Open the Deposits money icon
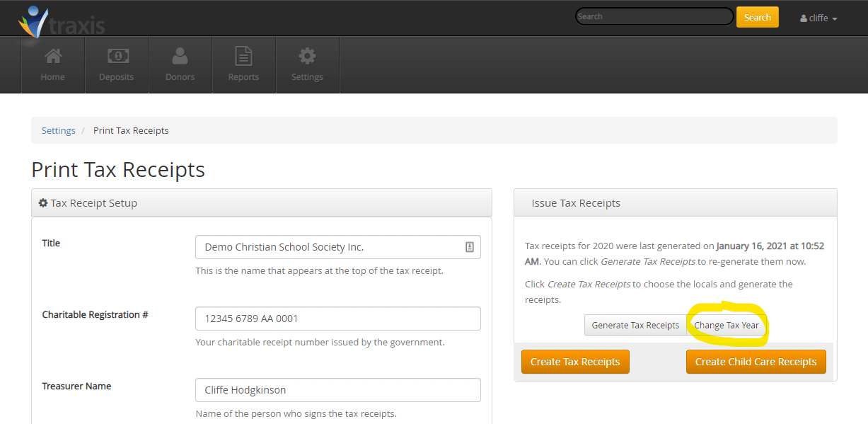Screen dimensions: 868x424 tap(117, 56)
